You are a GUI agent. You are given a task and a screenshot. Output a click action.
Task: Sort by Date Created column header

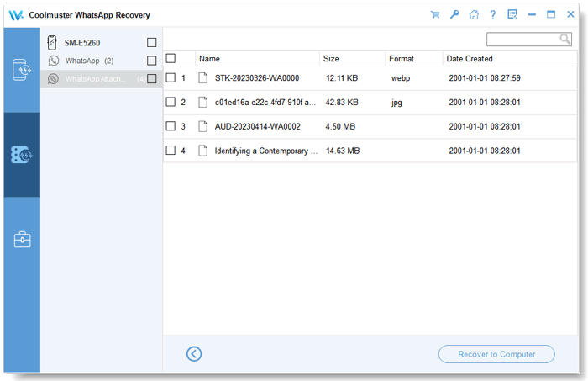click(510, 59)
